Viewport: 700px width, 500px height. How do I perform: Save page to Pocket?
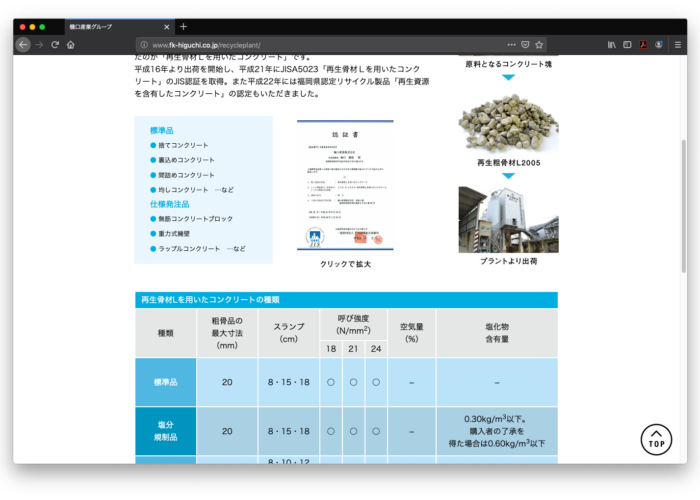[526, 45]
